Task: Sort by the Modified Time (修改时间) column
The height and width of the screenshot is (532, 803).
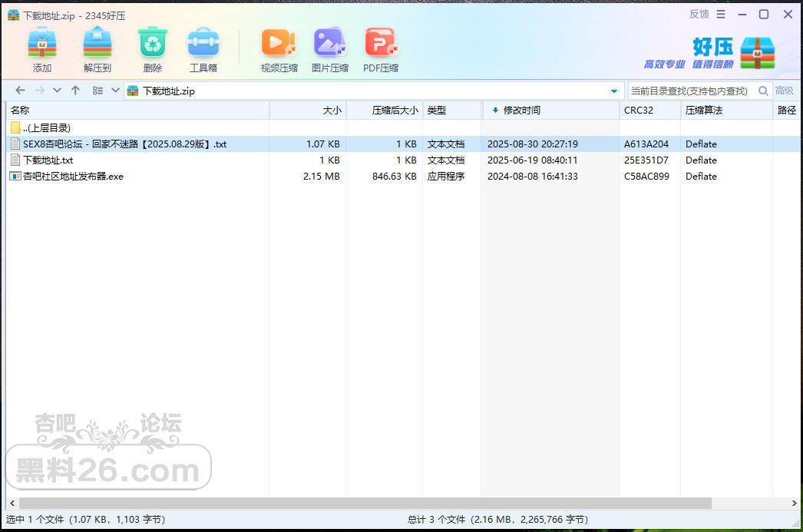Action: pyautogui.click(x=521, y=111)
